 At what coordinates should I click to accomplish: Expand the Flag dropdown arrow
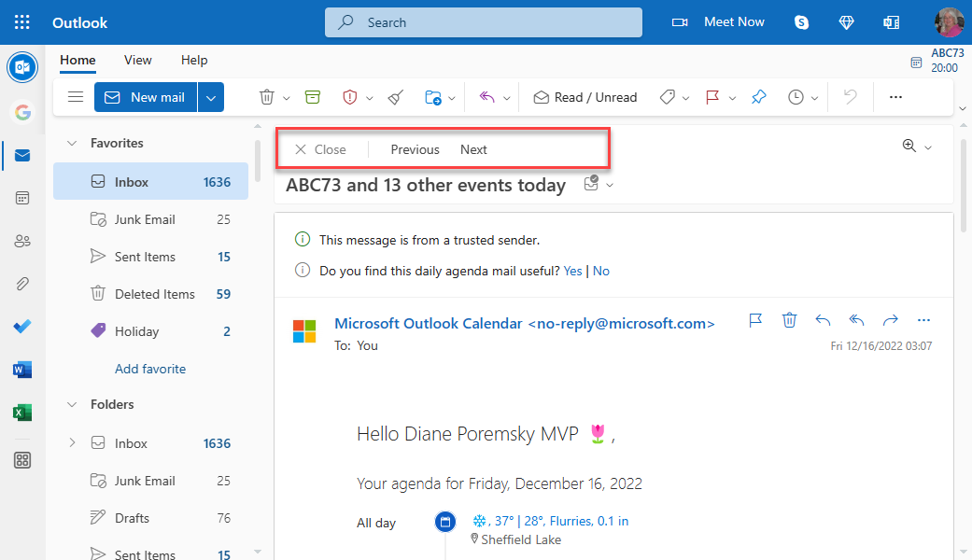click(x=732, y=98)
